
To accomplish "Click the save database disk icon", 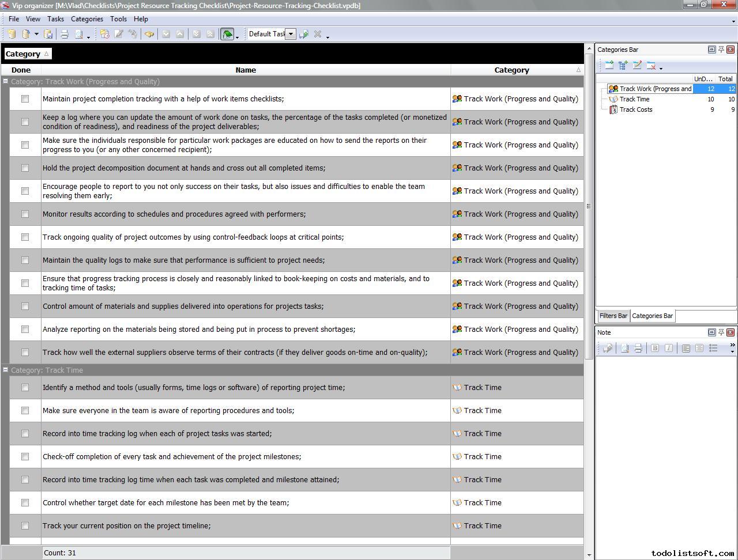I will [48, 35].
